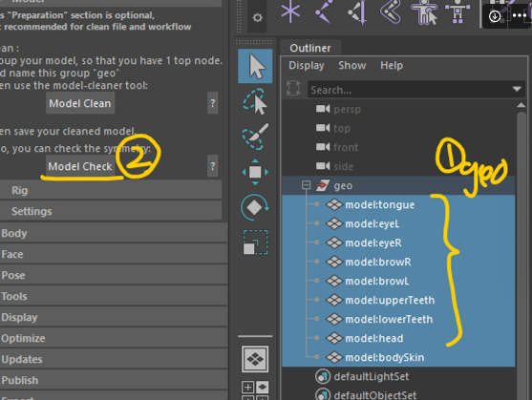Activate the Rotate tool
Image resolution: width=532 pixels, height=400 pixels.
click(255, 207)
